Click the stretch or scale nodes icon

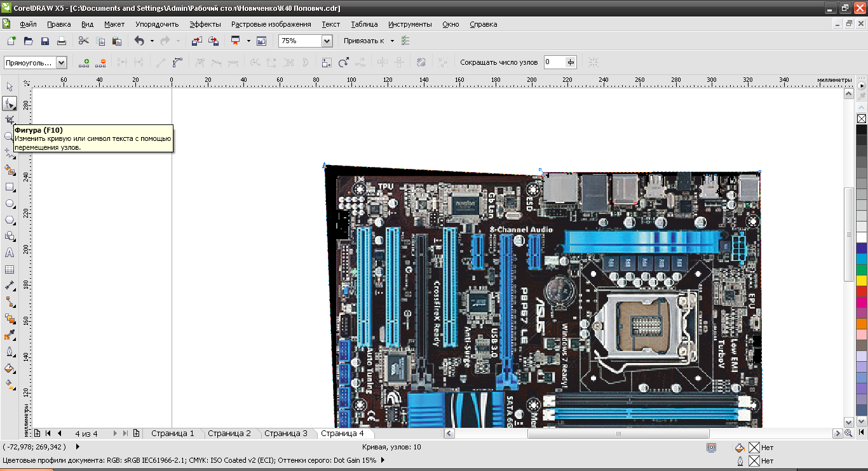(327, 62)
